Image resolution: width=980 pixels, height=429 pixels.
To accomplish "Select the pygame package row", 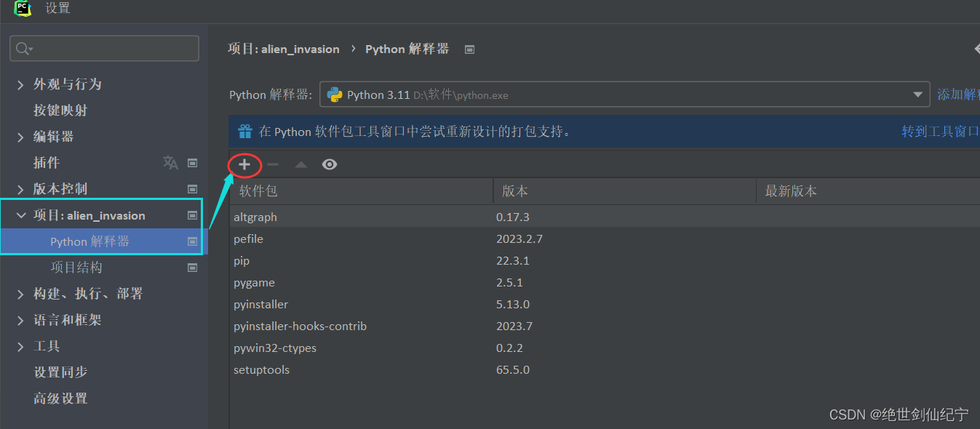I will tap(605, 282).
